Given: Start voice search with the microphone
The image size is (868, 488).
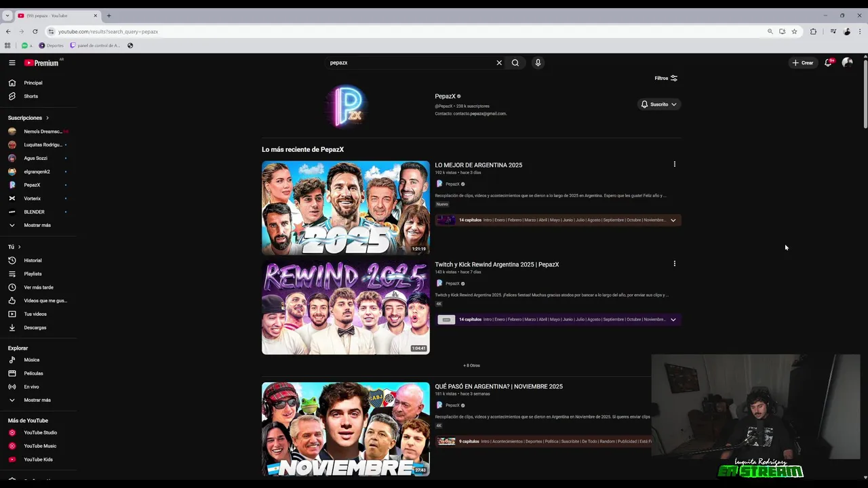Looking at the screenshot, I should pos(538,62).
